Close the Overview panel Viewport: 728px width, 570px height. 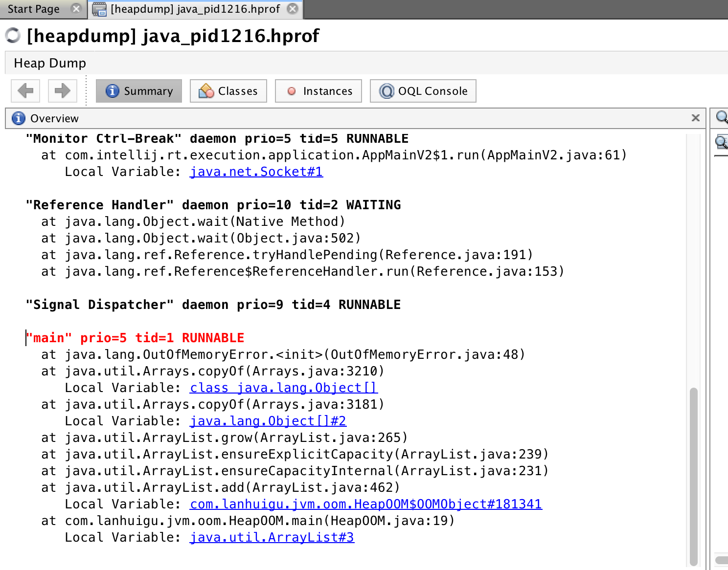(x=696, y=118)
